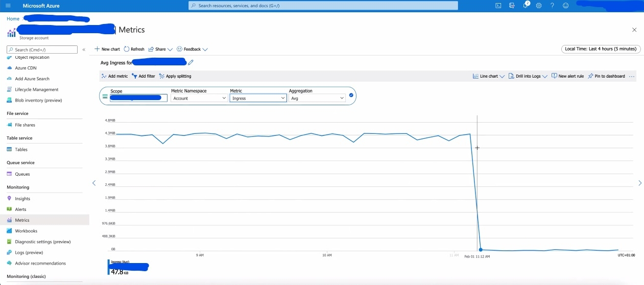
Task: Open the Azure portal hamburger menu
Action: pos(8,6)
